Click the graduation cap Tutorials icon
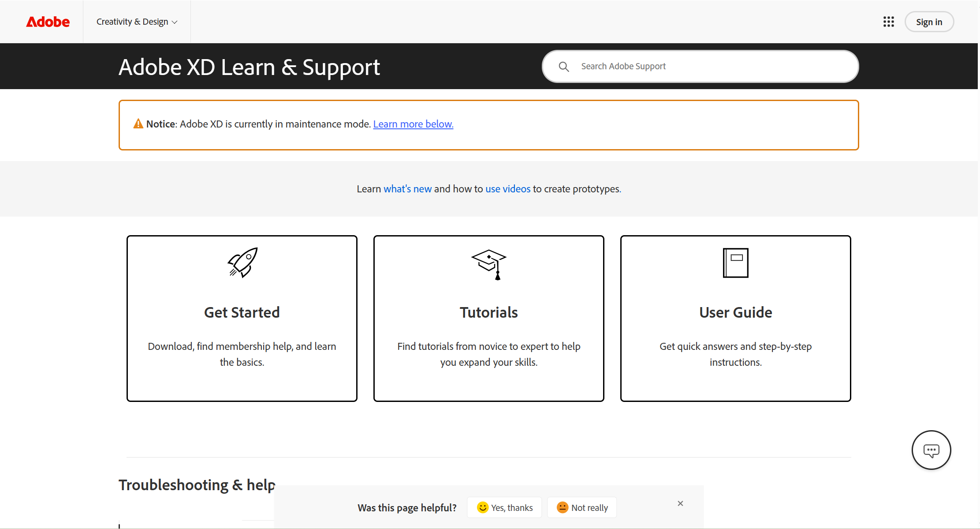980x529 pixels. point(489,265)
